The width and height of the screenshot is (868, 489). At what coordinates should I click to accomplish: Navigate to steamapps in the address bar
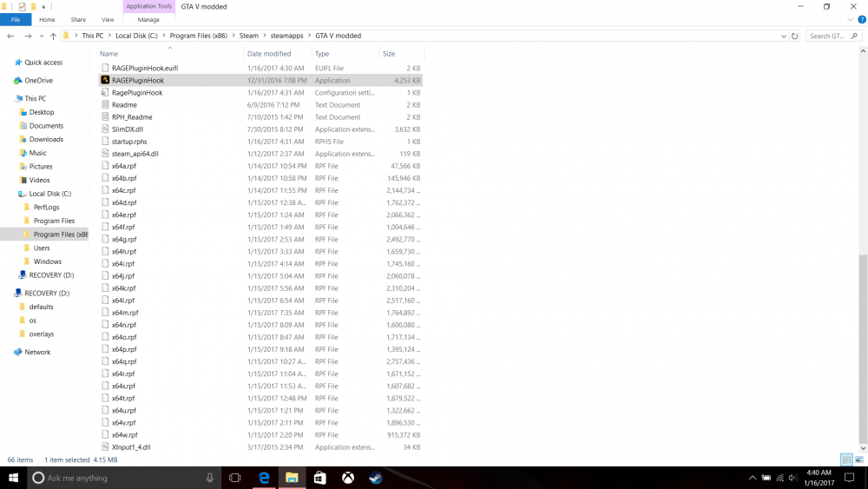click(x=286, y=36)
